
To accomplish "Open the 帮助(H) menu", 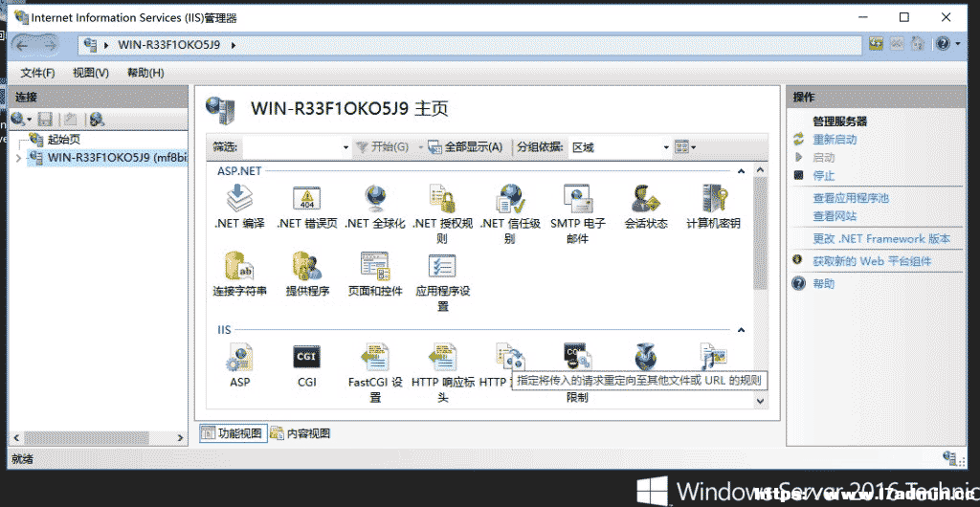I will [x=145, y=73].
